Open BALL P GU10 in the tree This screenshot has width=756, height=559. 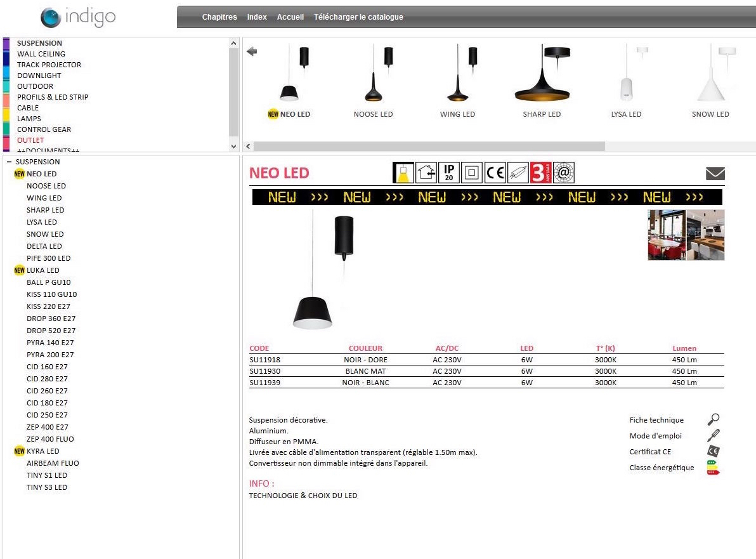49,282
